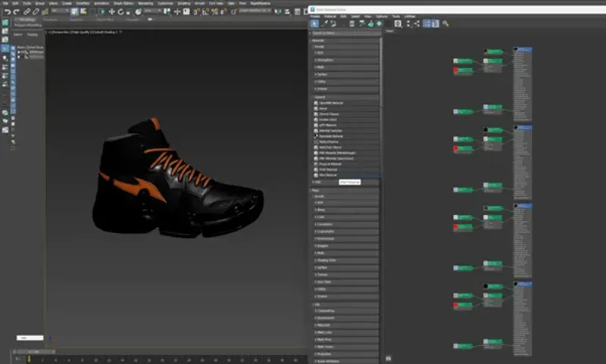Click the Undo arrow in main toolbar
Image resolution: width=606 pixels, height=364 pixels.
(x=8, y=12)
